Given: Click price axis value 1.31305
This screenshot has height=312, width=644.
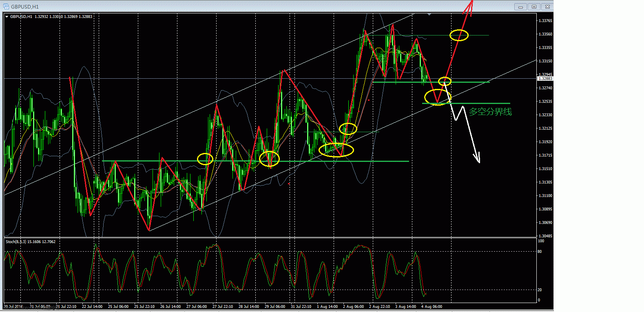Looking at the screenshot, I should (x=545, y=182).
